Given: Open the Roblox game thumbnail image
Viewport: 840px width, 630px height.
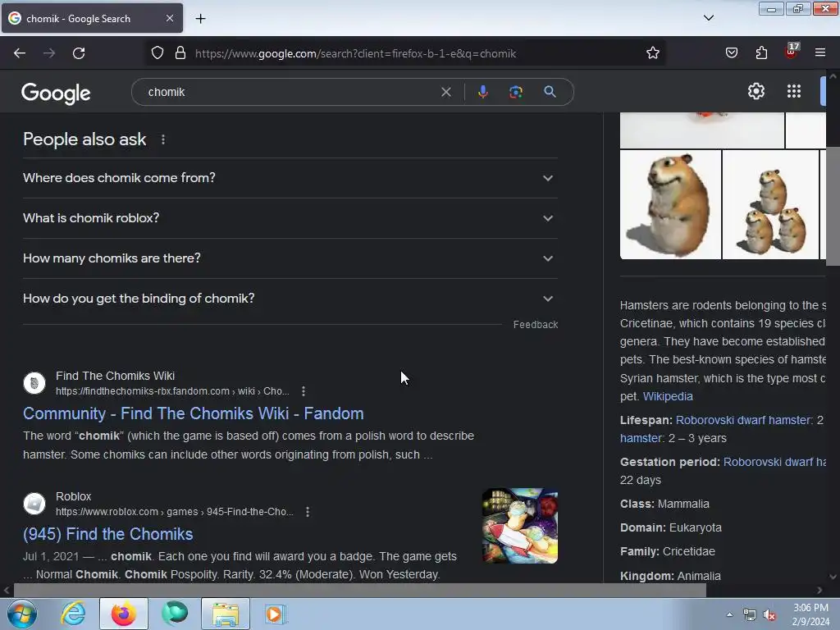Looking at the screenshot, I should point(519,526).
